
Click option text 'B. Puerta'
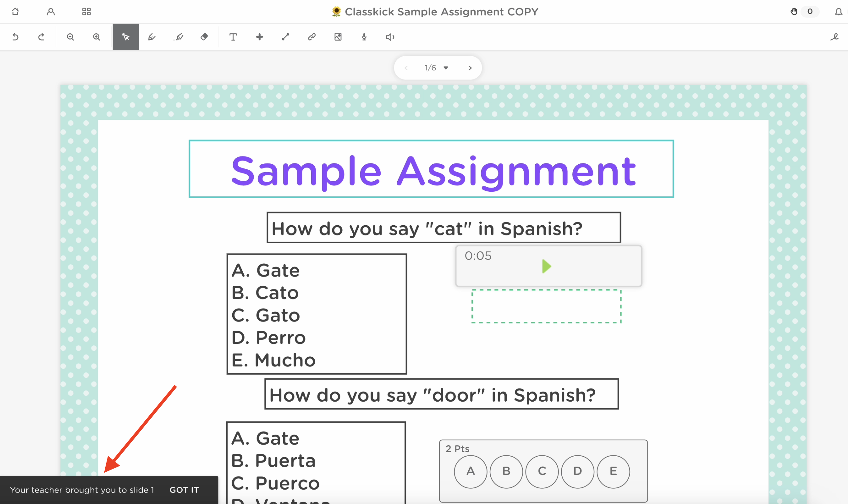pyautogui.click(x=273, y=461)
